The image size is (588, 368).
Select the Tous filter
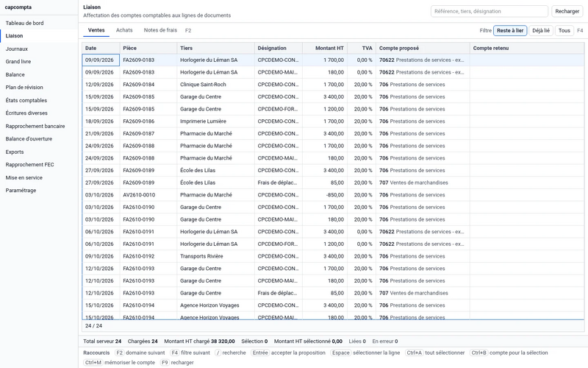coord(564,30)
